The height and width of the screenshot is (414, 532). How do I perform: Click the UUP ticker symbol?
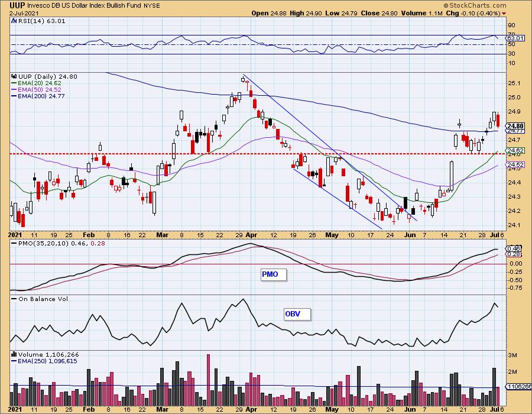17,5
